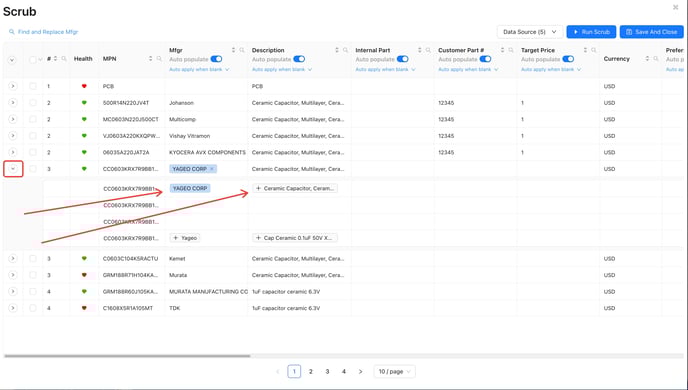Go to page 3
This screenshot has height=390, width=688.
327,372
